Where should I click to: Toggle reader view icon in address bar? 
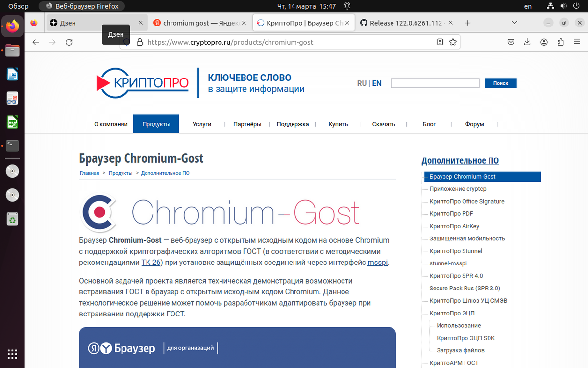pyautogui.click(x=440, y=42)
